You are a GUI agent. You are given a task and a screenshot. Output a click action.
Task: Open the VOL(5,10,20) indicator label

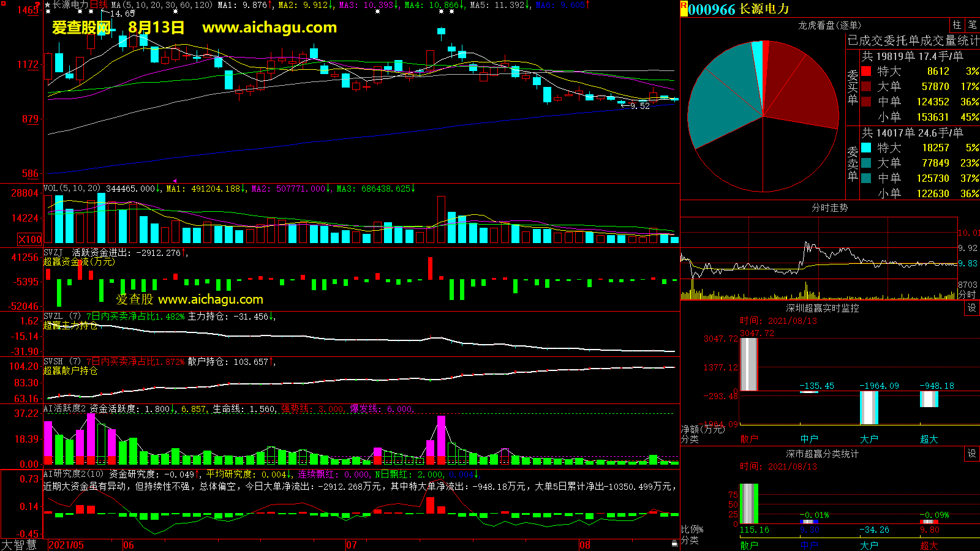pos(72,189)
